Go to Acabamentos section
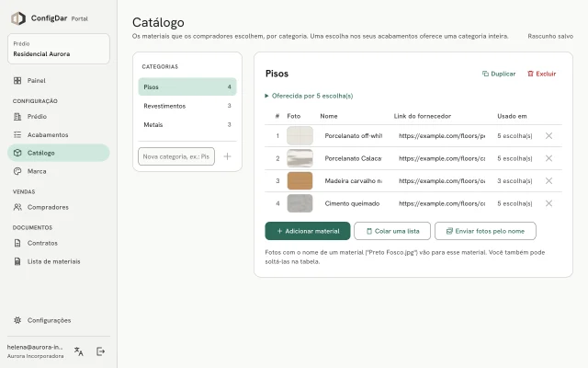 [59, 135]
